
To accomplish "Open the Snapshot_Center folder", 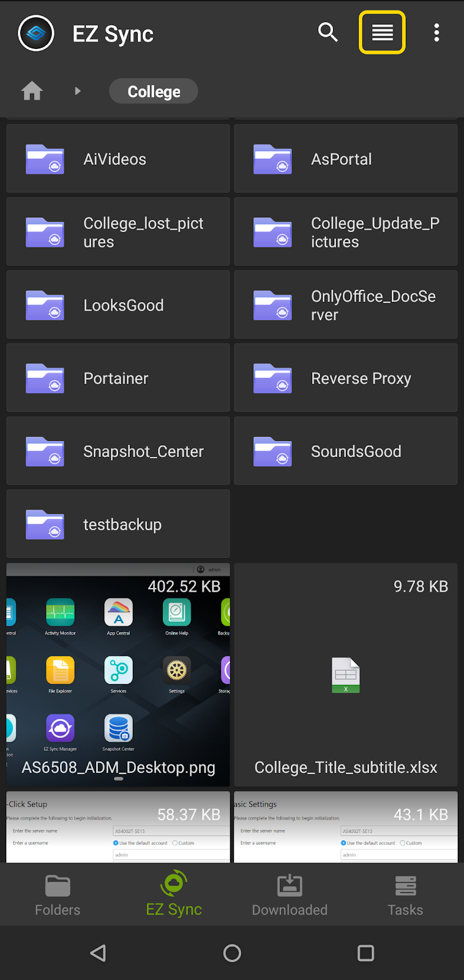I will [118, 451].
